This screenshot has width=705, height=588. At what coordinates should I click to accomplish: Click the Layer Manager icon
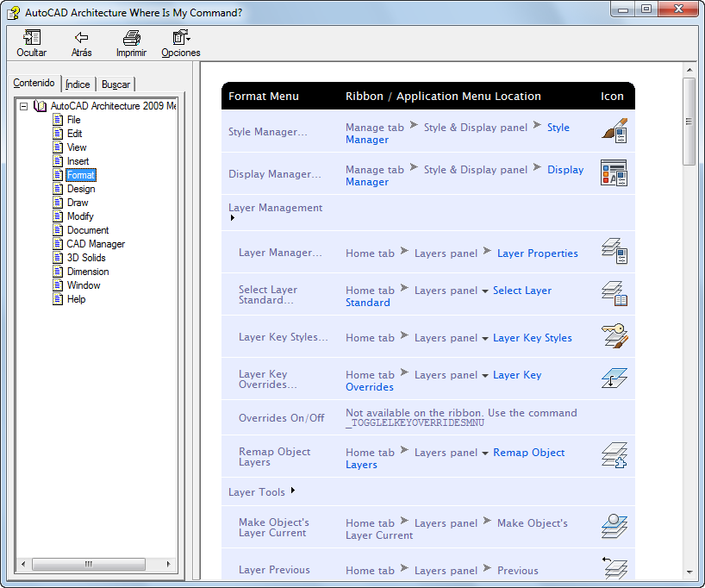[615, 251]
